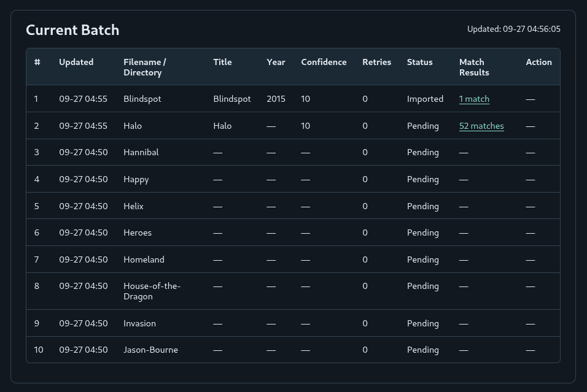Open the '1 match' link for Blindspot

[474, 99]
